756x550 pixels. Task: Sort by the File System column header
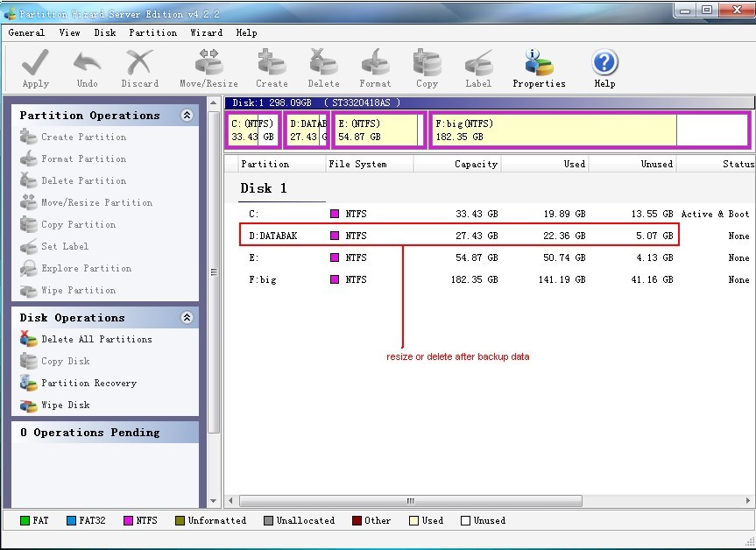(370, 164)
